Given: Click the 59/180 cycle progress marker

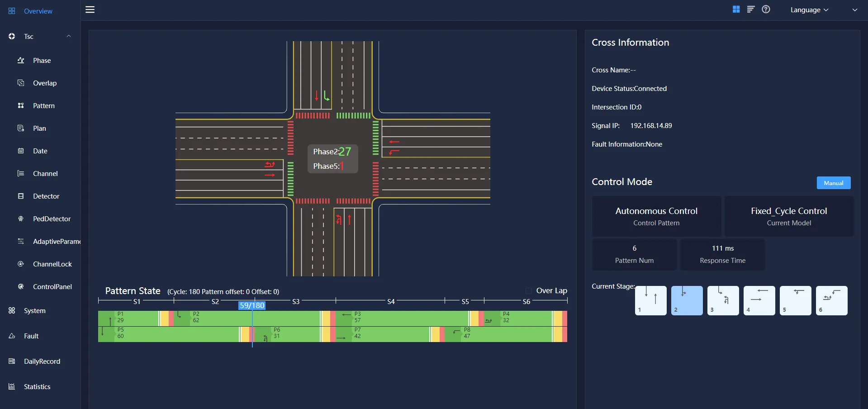Looking at the screenshot, I should pyautogui.click(x=252, y=305).
